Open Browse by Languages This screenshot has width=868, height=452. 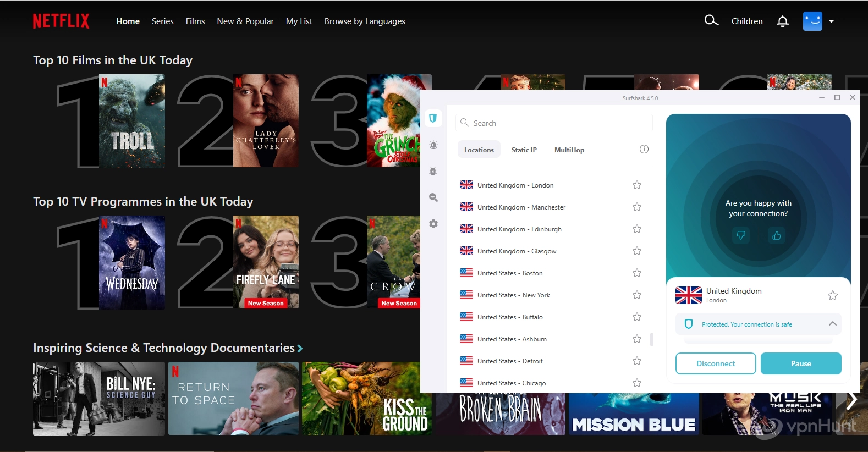click(365, 21)
